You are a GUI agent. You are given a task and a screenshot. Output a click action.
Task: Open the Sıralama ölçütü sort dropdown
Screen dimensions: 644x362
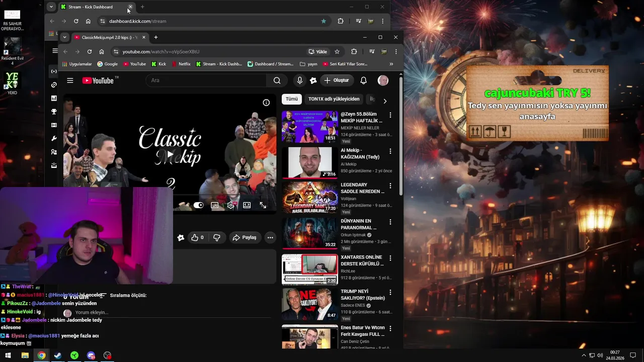click(124, 295)
